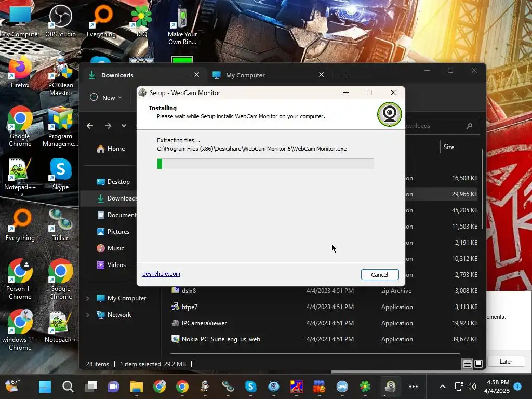Open windows 11 - Chrome shortcut
532x399 pixels.
(20, 330)
